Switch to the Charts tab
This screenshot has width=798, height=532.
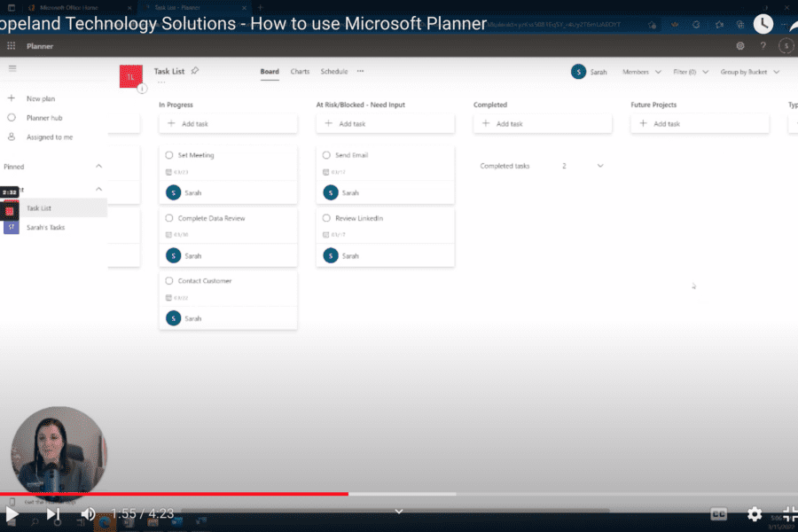click(300, 72)
